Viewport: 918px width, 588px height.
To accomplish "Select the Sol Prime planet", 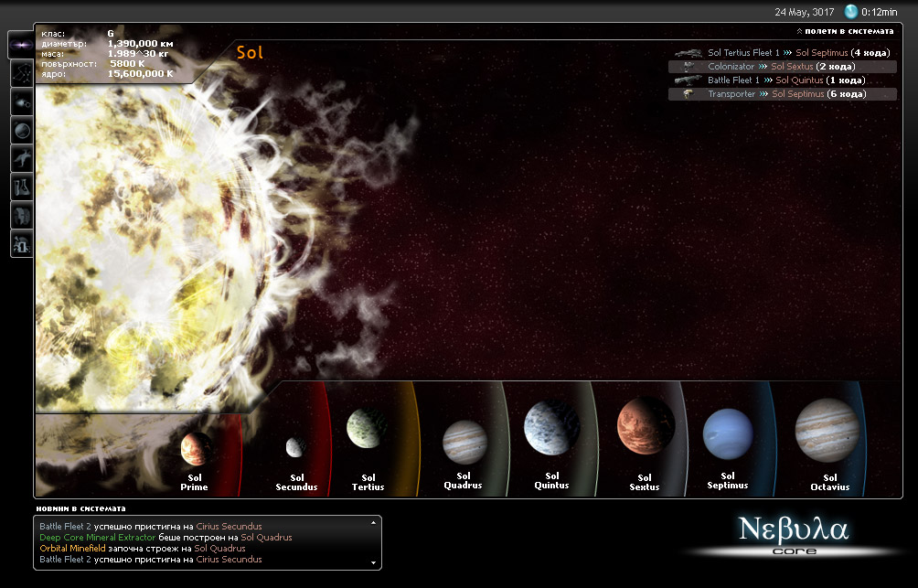I will point(196,448).
